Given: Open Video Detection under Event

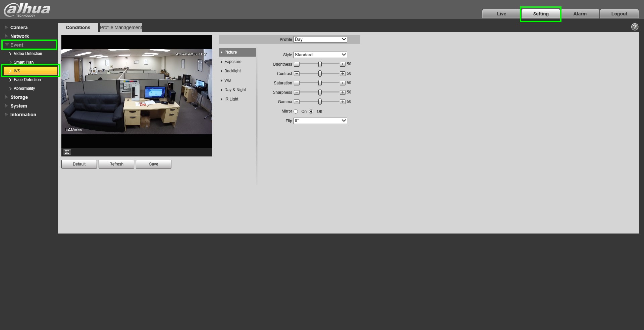Looking at the screenshot, I should pos(28,54).
